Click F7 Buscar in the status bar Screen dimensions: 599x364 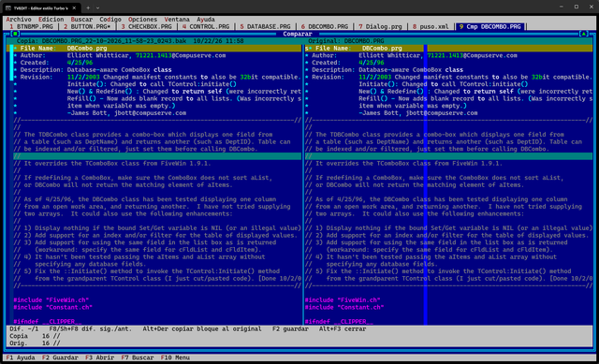click(138, 357)
